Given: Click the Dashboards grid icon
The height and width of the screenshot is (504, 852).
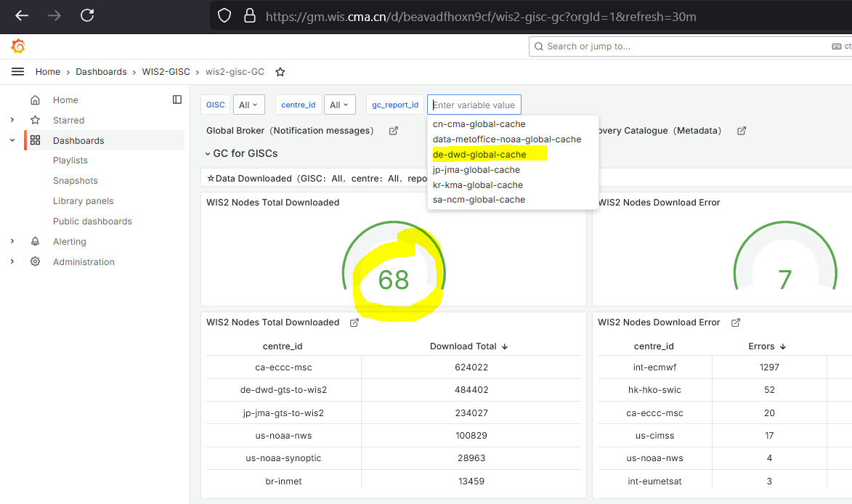Looking at the screenshot, I should coord(36,140).
